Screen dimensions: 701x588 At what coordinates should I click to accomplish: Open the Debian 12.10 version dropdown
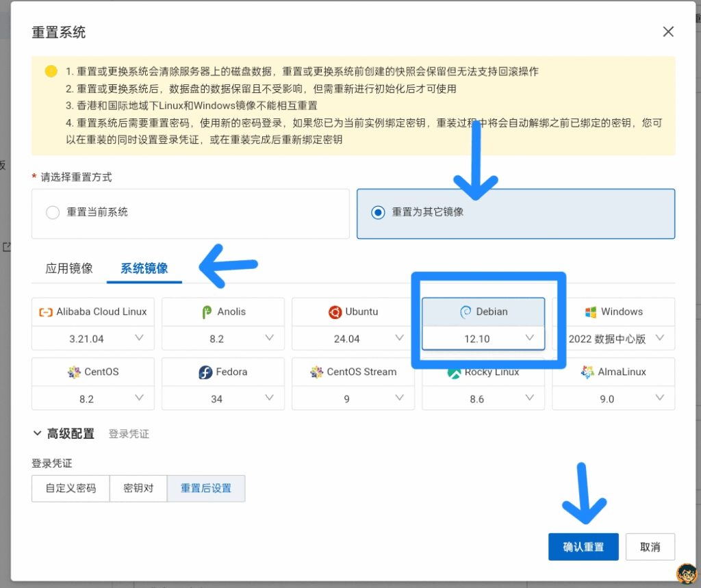point(483,338)
